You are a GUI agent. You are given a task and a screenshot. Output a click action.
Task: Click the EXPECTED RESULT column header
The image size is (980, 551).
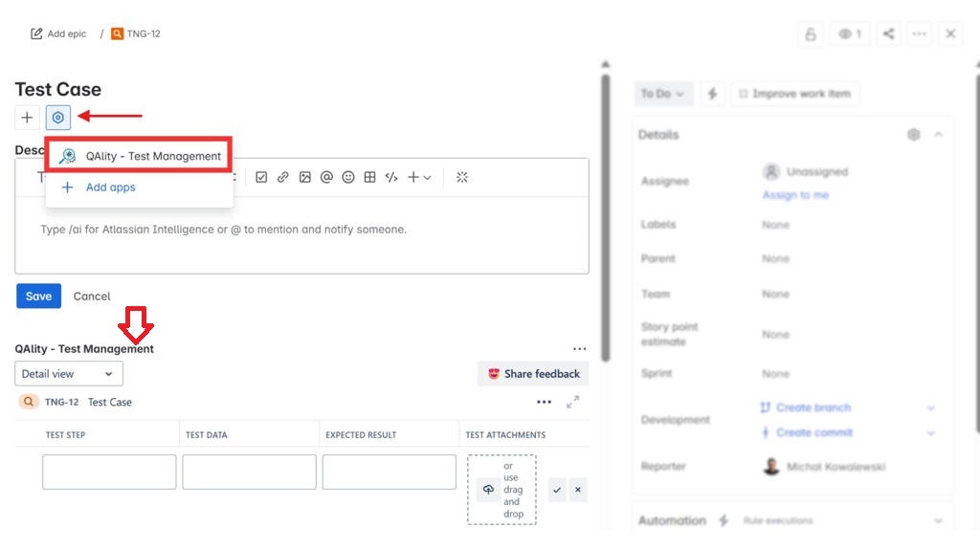[361, 435]
